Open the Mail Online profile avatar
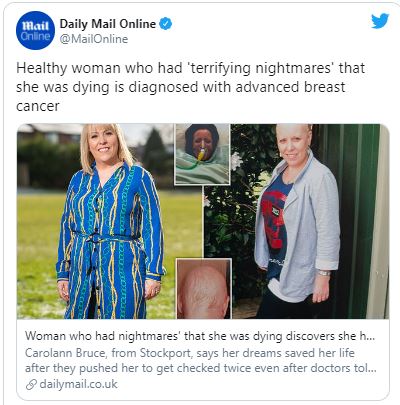 click(35, 30)
